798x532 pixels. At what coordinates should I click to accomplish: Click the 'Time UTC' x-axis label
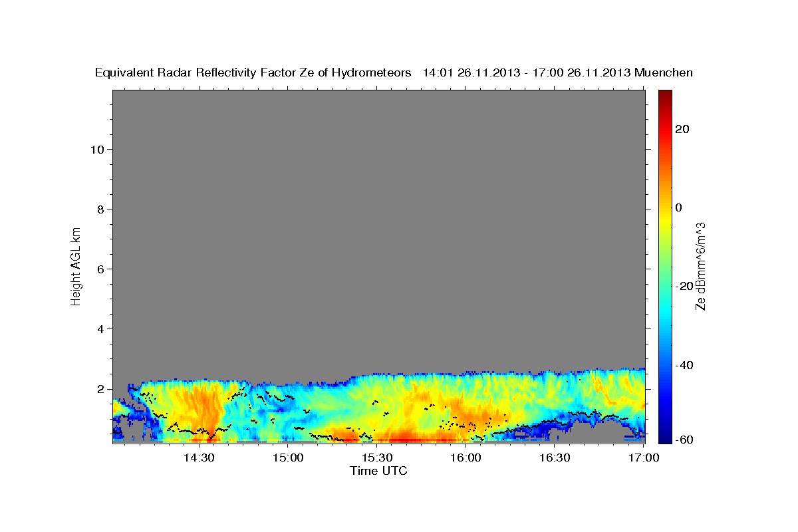(378, 471)
